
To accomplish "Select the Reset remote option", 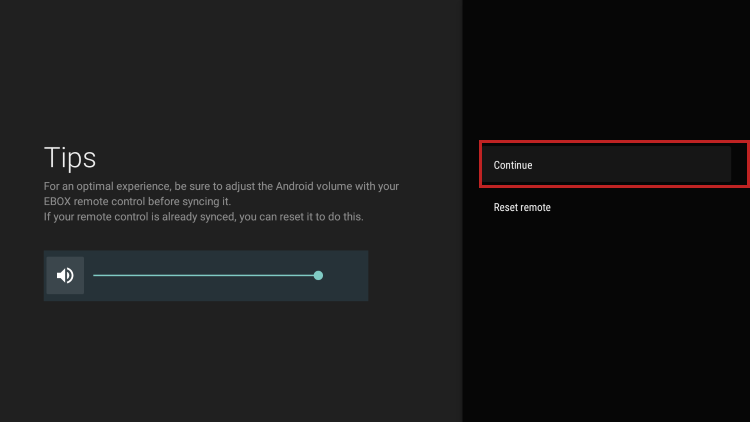I will (522, 208).
